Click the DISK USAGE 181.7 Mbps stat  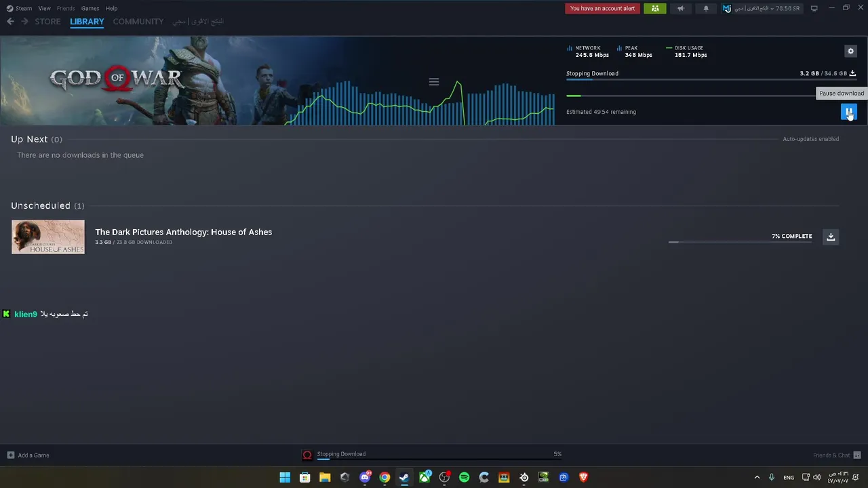[x=686, y=52]
